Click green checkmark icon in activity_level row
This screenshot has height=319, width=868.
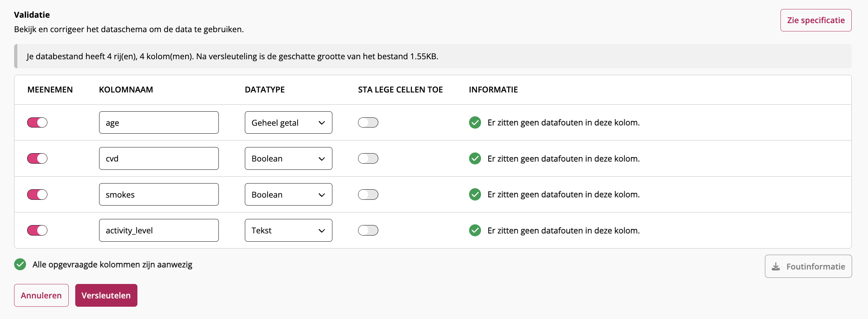[x=475, y=230]
